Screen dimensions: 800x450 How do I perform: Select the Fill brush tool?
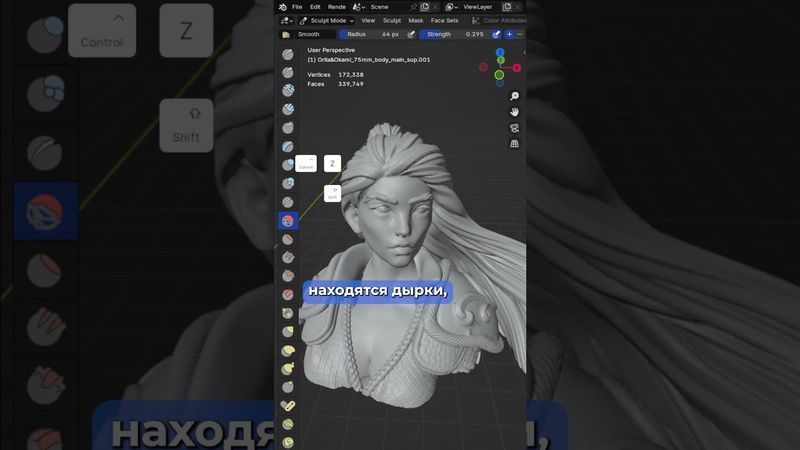288,257
